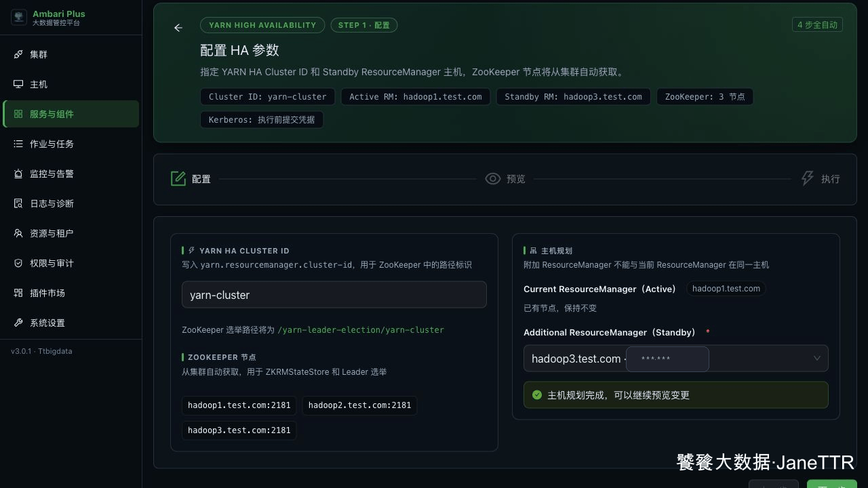The image size is (868, 488).
Task: Click the yarn-cluster Cluster ID input field
Action: coord(334,295)
